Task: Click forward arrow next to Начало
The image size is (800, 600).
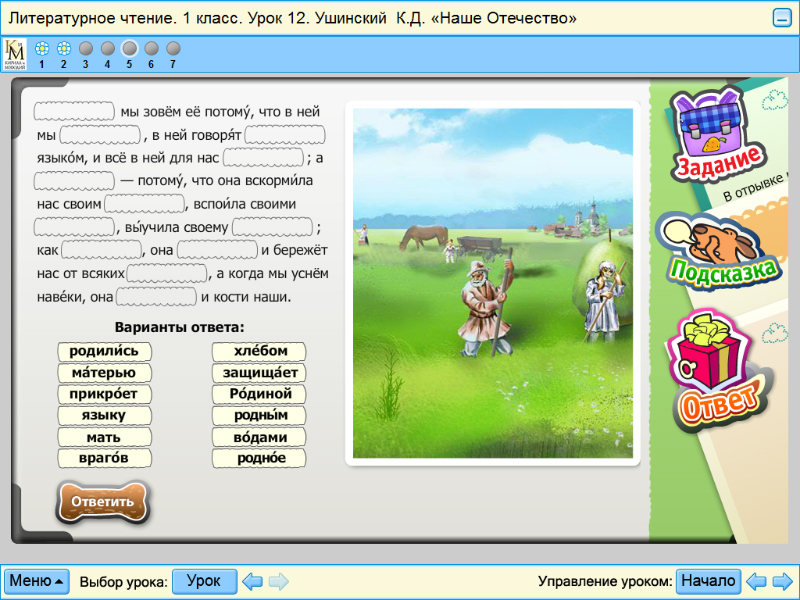Action: pos(782,581)
